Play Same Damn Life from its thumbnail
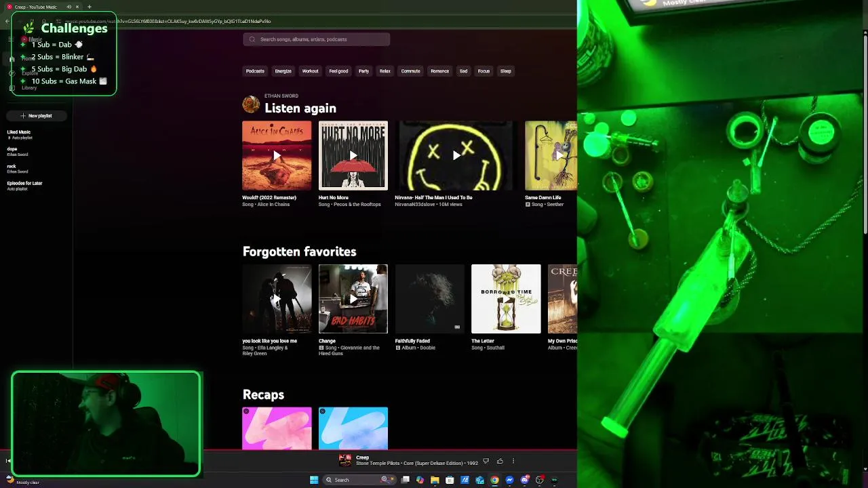Viewport: 868px width, 488px height. 551,156
